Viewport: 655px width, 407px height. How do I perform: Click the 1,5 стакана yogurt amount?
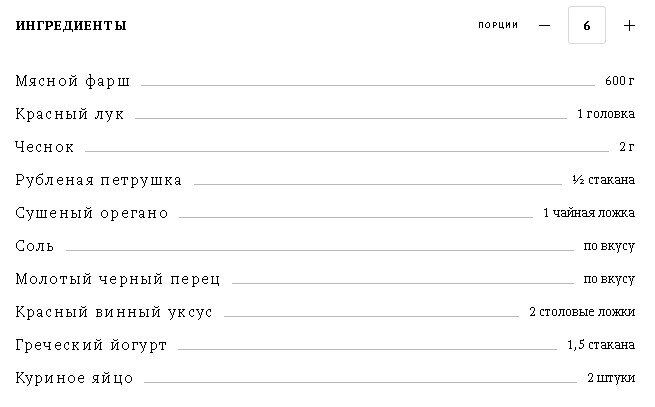click(x=600, y=345)
